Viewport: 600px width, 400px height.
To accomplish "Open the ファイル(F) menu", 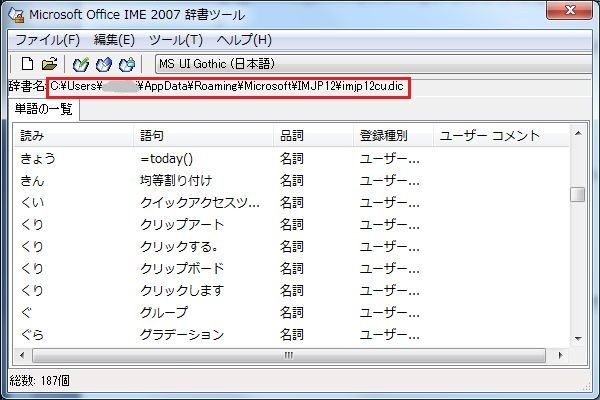I will click(47, 40).
